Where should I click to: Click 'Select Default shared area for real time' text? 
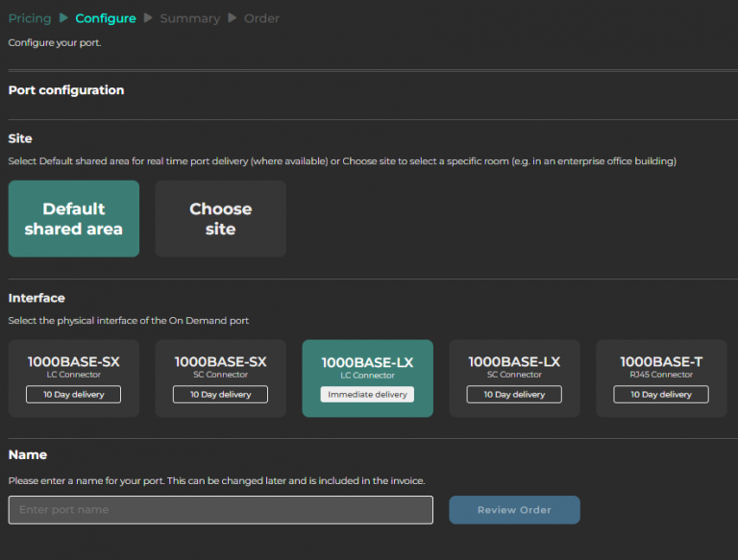click(342, 161)
